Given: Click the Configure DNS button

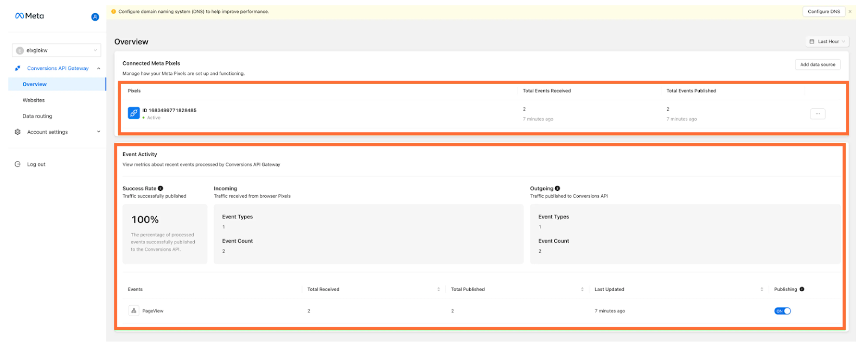Looking at the screenshot, I should click(824, 11).
